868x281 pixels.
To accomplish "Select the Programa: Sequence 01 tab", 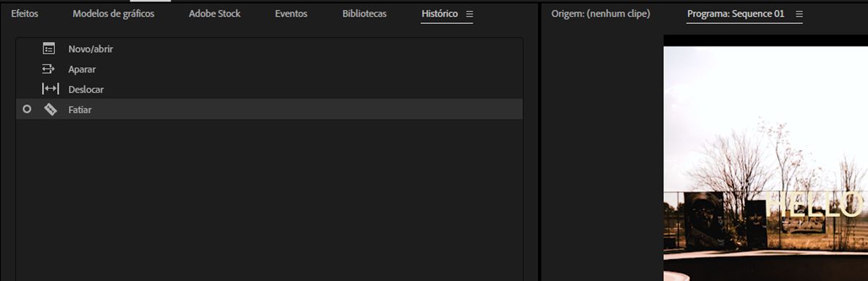I will point(736,14).
